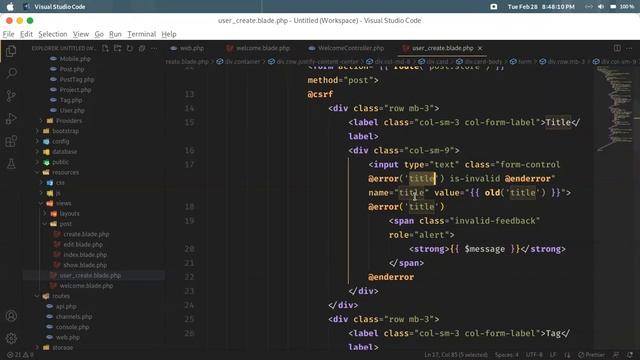
Task: Open the Run menu
Action: (116, 34)
